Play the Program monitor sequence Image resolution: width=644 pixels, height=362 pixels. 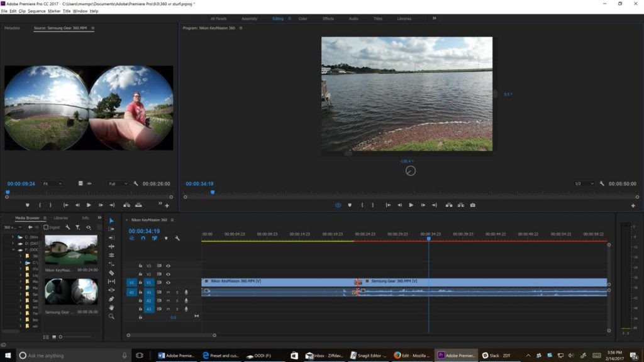(x=411, y=205)
